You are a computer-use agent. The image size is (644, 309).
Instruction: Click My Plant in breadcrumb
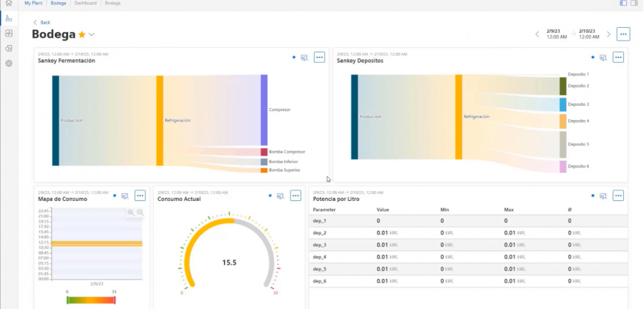click(x=34, y=4)
